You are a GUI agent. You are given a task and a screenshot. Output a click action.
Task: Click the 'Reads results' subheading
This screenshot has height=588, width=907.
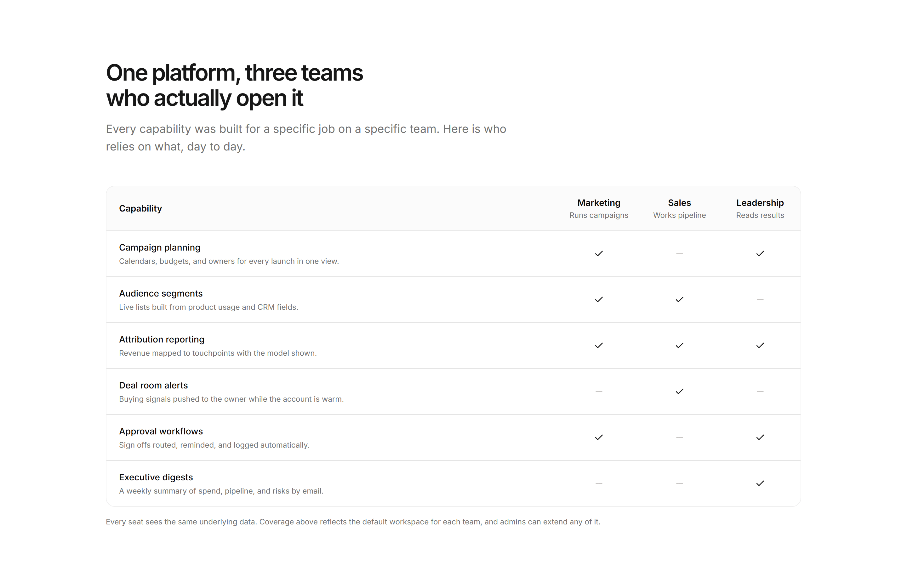[760, 215]
